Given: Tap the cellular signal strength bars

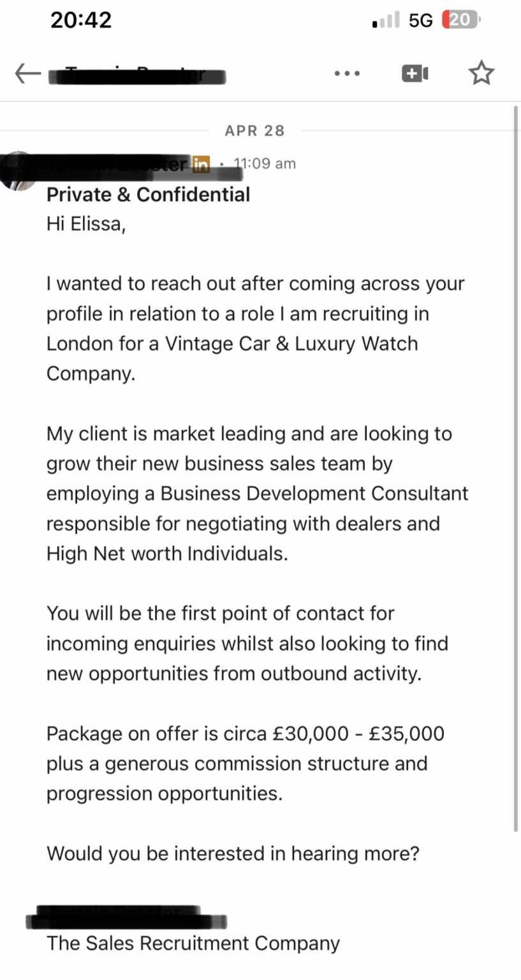Looking at the screenshot, I should coord(386,20).
